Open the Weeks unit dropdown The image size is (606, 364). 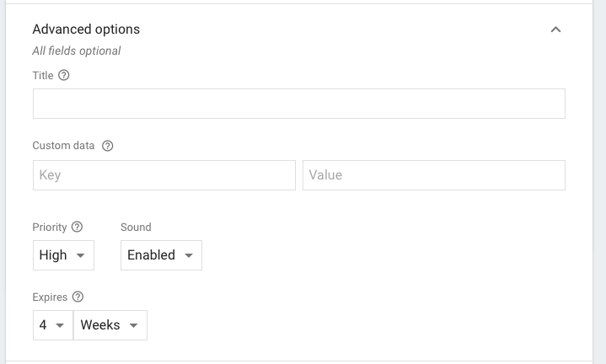tap(110, 325)
